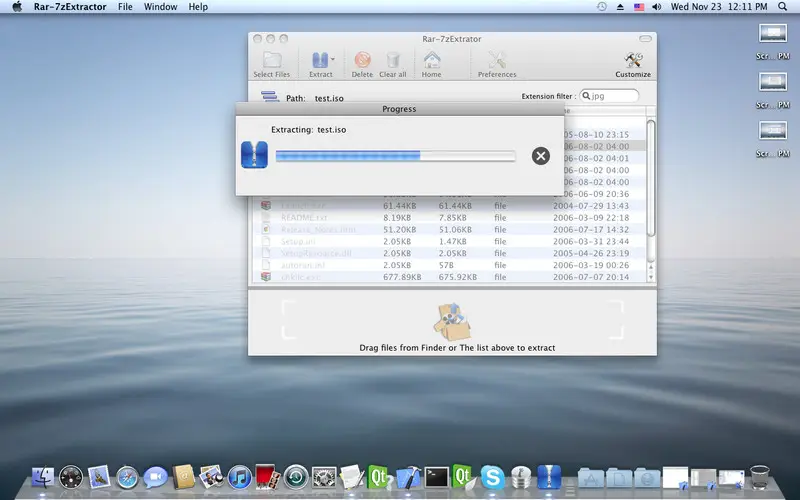800x500 pixels.
Task: Open iPhoto from the Dock
Action: coord(211,478)
